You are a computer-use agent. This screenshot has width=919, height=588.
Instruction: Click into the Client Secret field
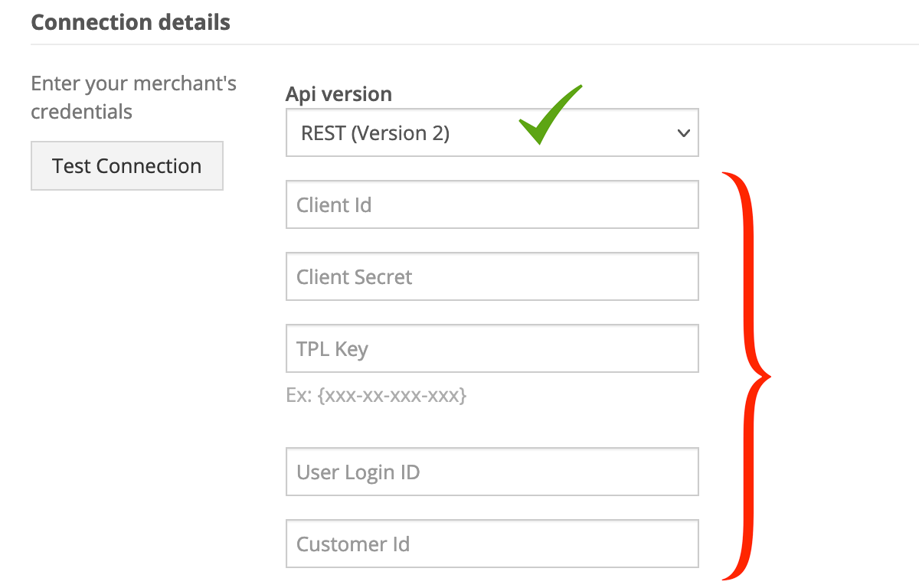pyautogui.click(x=492, y=276)
